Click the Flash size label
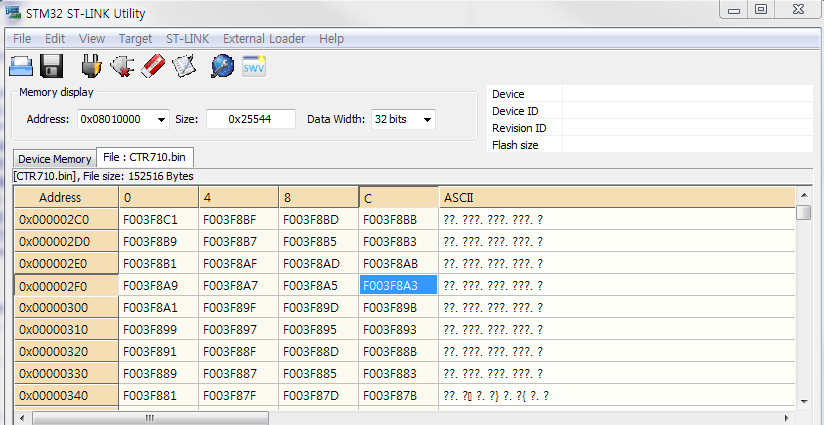This screenshot has height=425, width=824. [515, 145]
